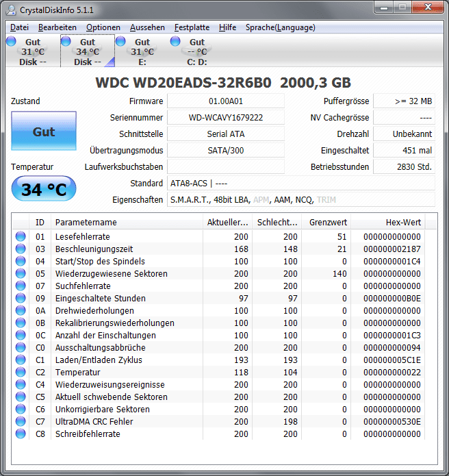Click status orb for Aktuell schwebende Sektoren
The height and width of the screenshot is (476, 449).
(x=21, y=397)
